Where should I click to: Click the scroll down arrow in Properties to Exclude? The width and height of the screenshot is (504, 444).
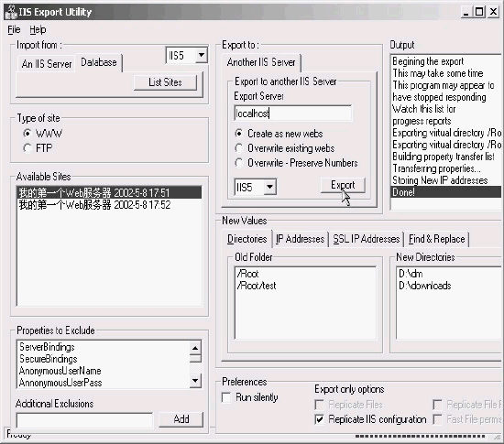[195, 381]
